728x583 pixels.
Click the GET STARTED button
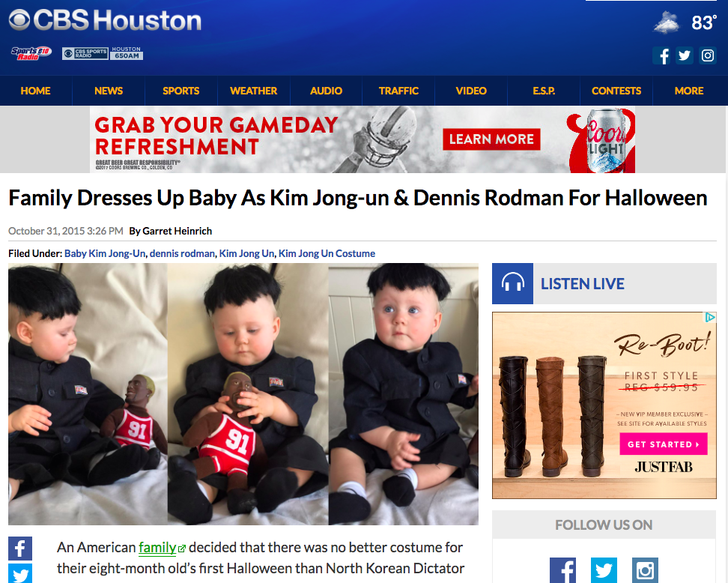pyautogui.click(x=664, y=444)
